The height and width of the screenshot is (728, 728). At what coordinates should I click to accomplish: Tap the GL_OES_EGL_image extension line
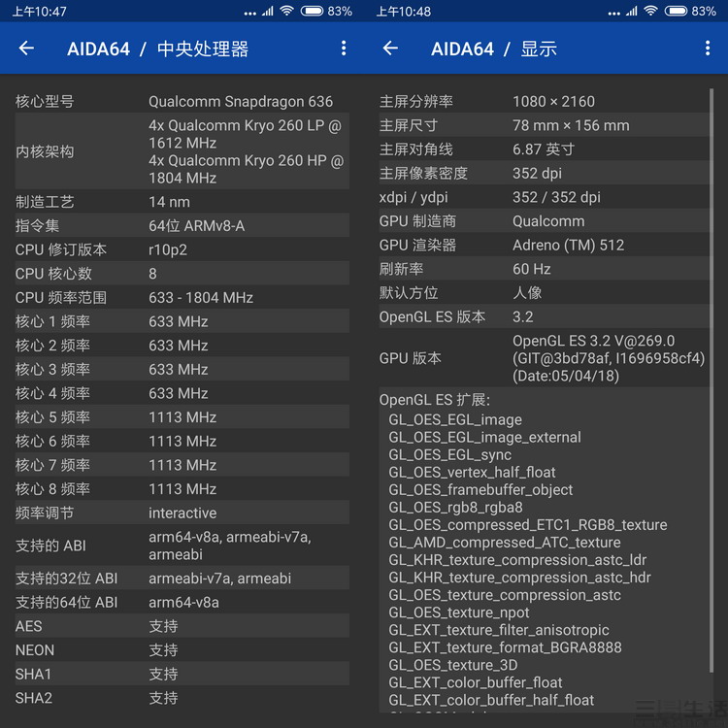point(455,419)
